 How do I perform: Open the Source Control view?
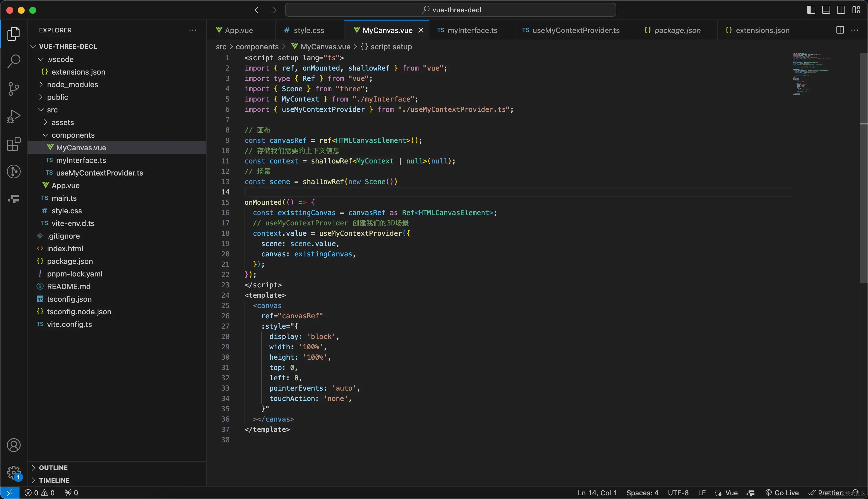(14, 89)
